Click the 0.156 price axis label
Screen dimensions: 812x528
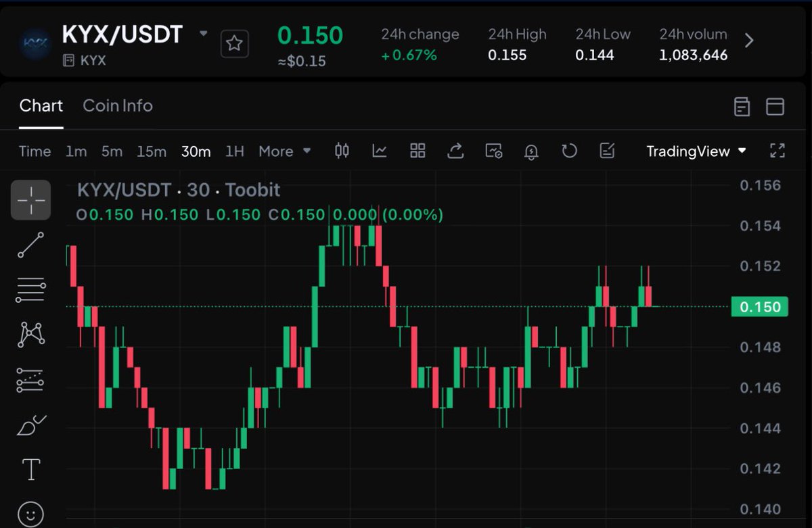coord(760,185)
